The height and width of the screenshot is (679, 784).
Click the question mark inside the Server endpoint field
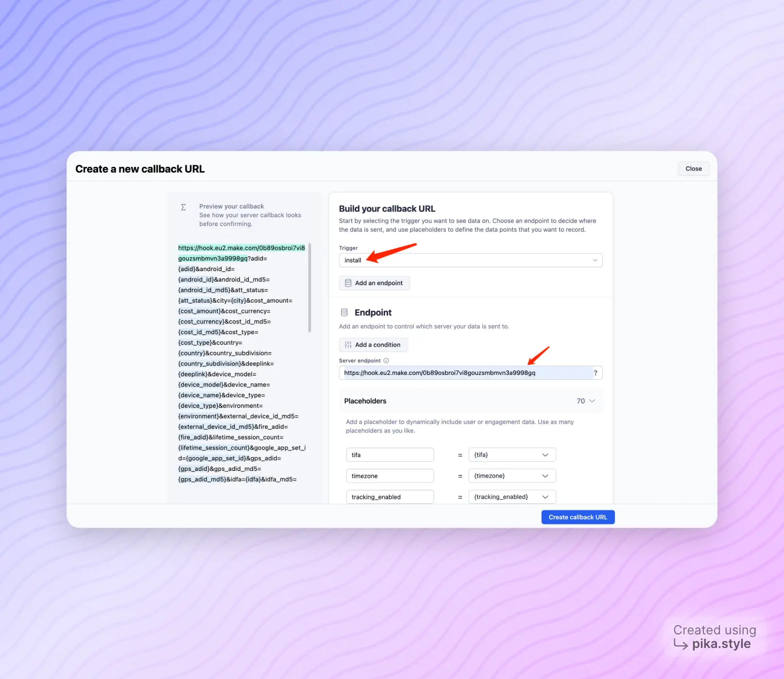point(596,373)
